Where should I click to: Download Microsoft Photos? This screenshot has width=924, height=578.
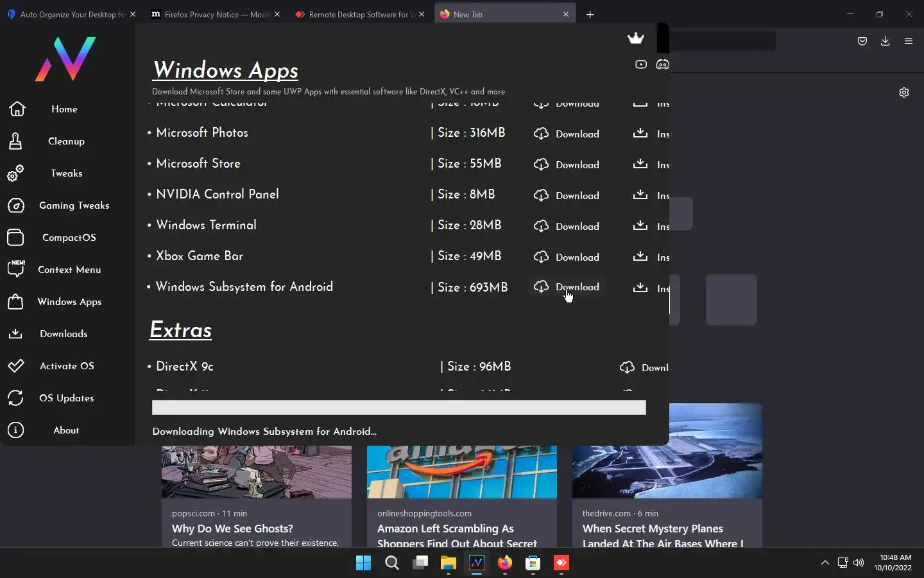point(567,134)
